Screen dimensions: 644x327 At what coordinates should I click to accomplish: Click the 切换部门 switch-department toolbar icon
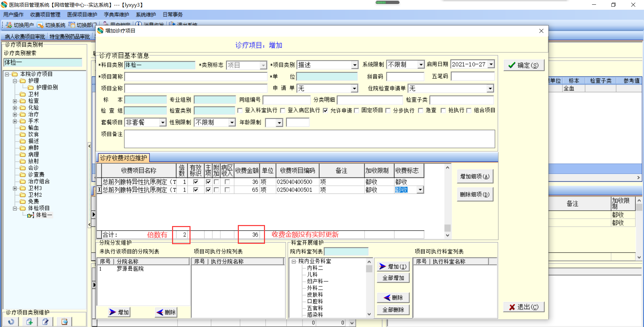72,25
